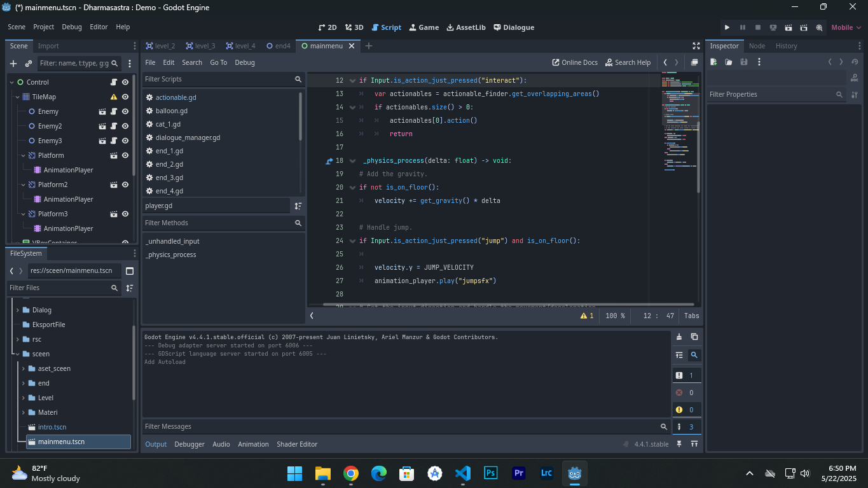Toggle warning messages filter in Output
The height and width of the screenshot is (488, 868).
[x=687, y=410]
